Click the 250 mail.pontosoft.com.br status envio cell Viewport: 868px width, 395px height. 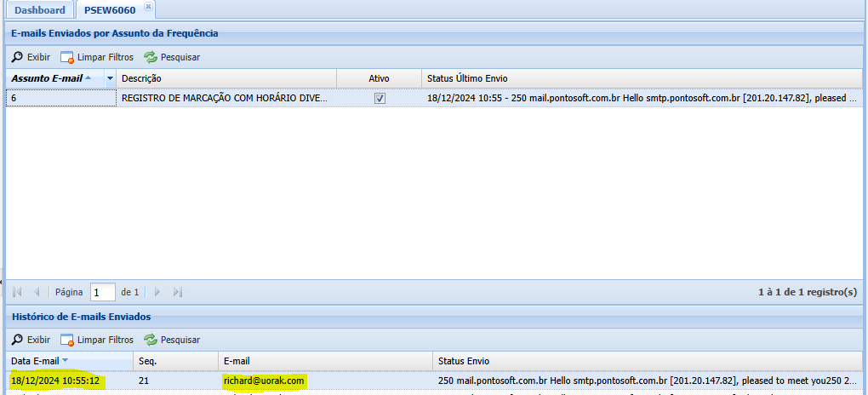tap(648, 381)
